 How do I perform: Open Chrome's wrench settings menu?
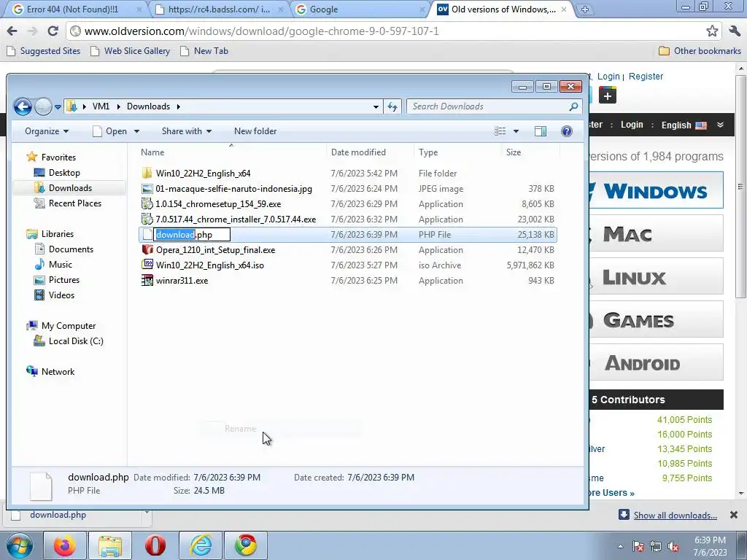(735, 31)
